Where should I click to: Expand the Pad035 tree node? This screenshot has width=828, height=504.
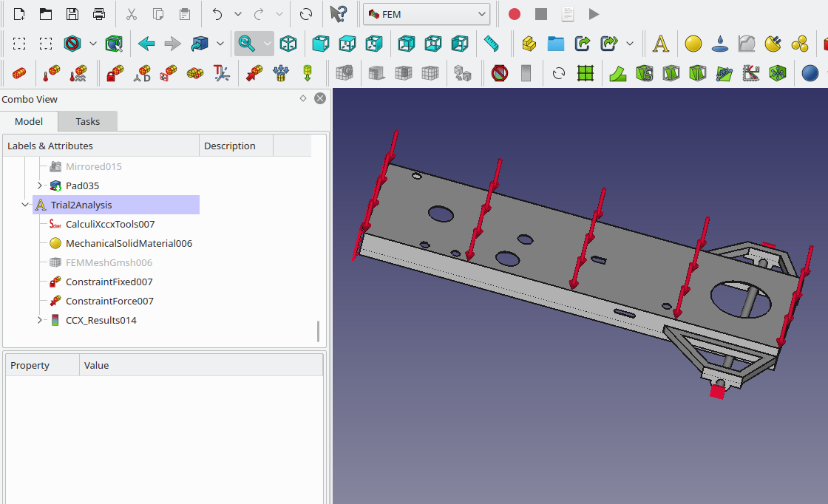click(40, 185)
